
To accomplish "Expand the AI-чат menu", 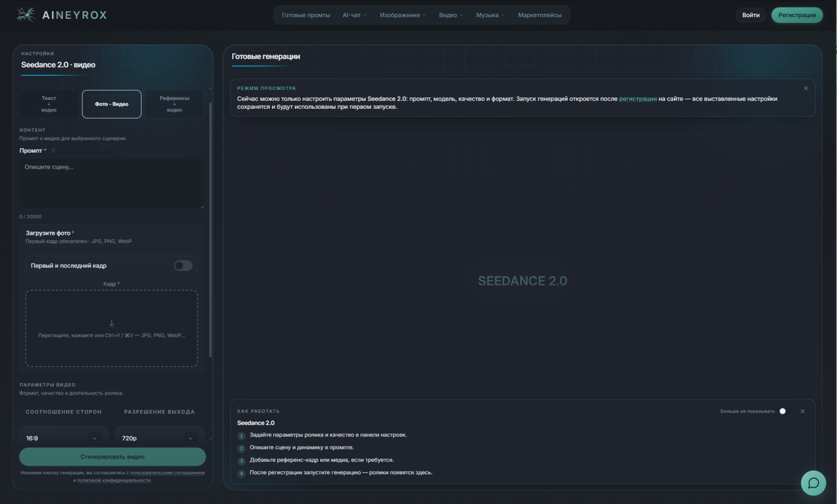I will click(355, 15).
